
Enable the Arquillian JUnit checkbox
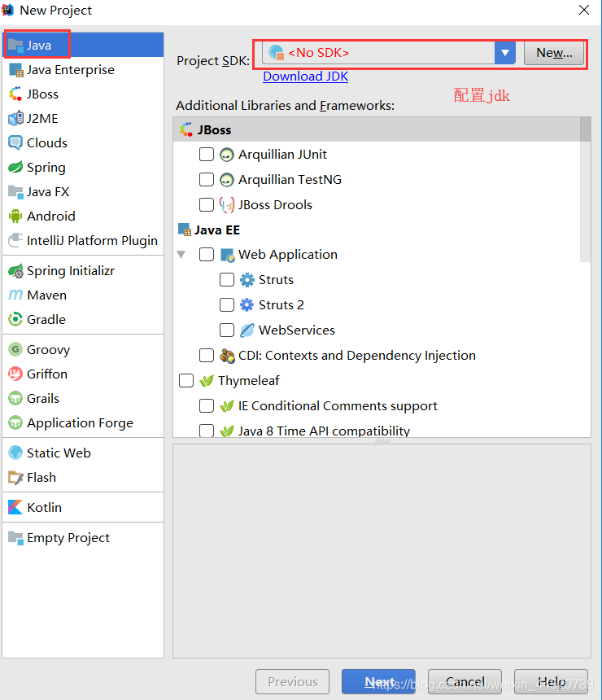(206, 155)
